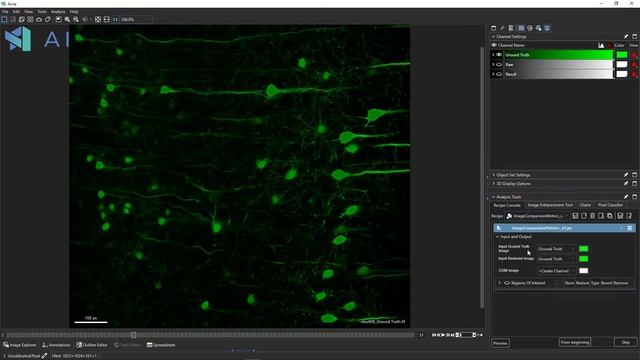Switch to Pixel Classifier tab

tap(611, 205)
